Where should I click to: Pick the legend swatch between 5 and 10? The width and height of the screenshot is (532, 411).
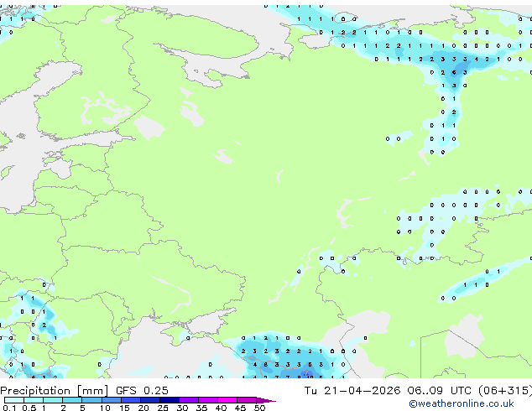(x=91, y=400)
